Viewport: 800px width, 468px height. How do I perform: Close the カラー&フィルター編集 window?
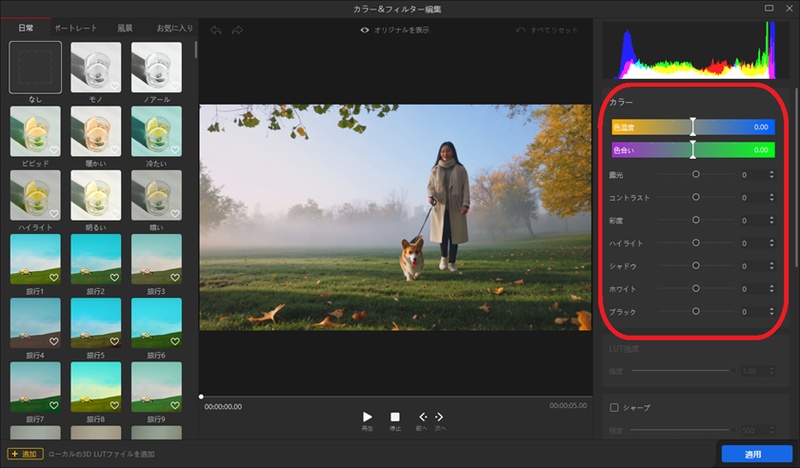pos(789,8)
